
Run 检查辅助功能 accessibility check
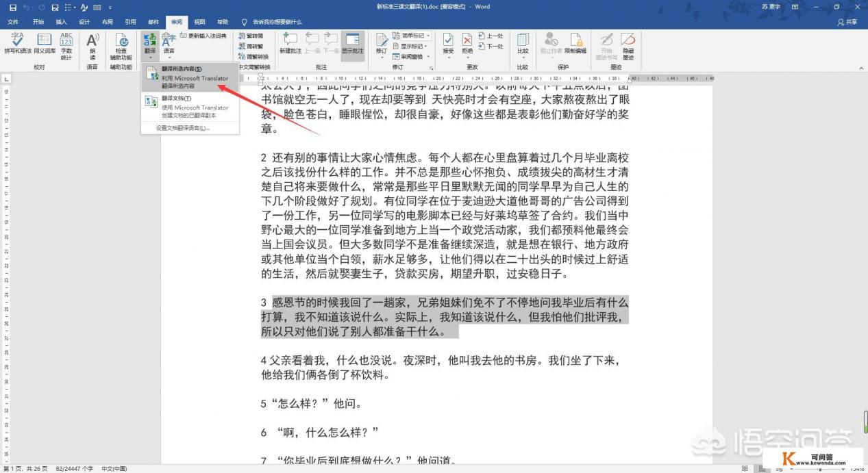(x=121, y=46)
